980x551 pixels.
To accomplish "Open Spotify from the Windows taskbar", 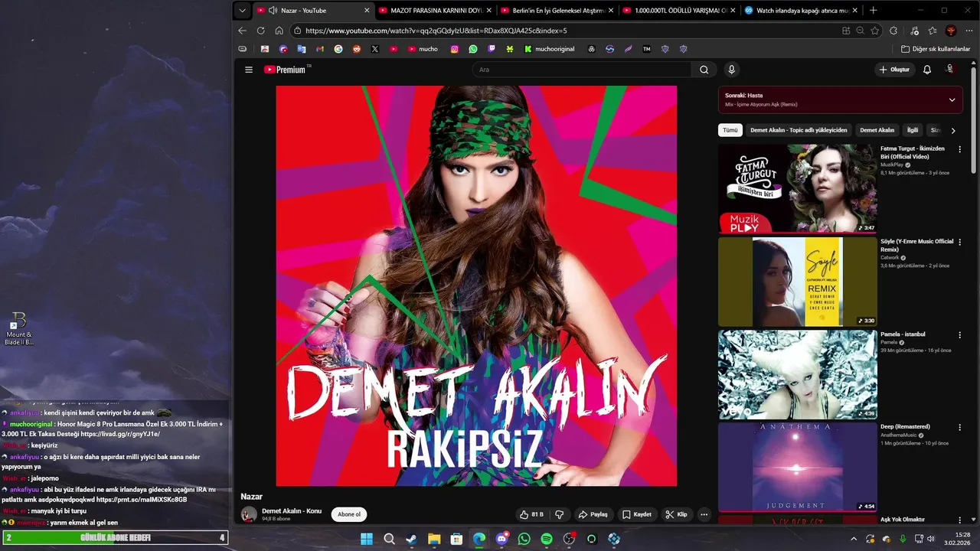I will [547, 539].
